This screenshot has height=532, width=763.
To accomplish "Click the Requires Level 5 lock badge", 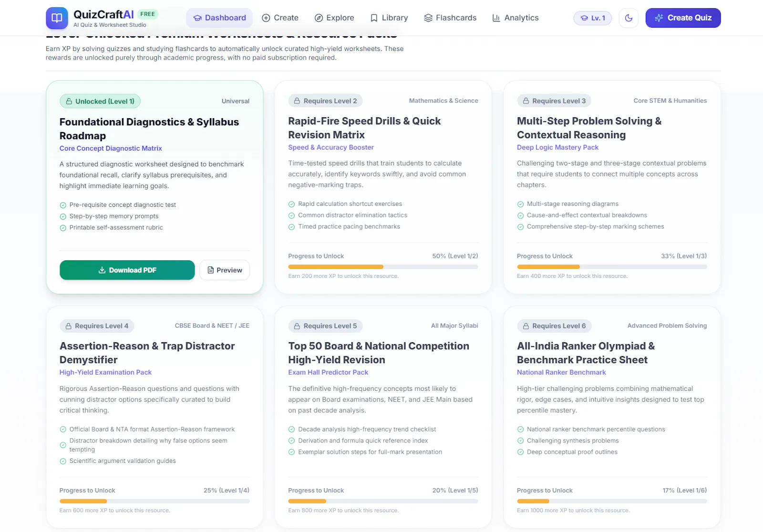I will coord(325,326).
